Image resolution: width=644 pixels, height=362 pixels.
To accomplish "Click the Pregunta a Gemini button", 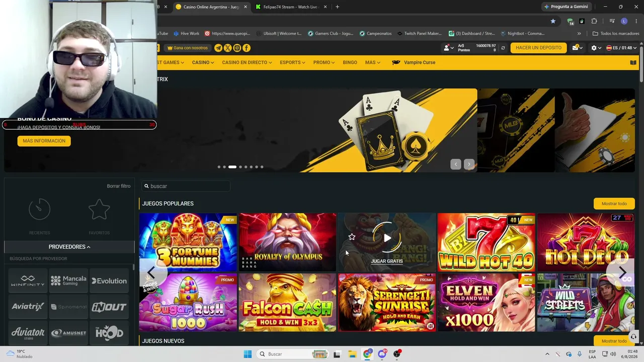I will (x=566, y=7).
